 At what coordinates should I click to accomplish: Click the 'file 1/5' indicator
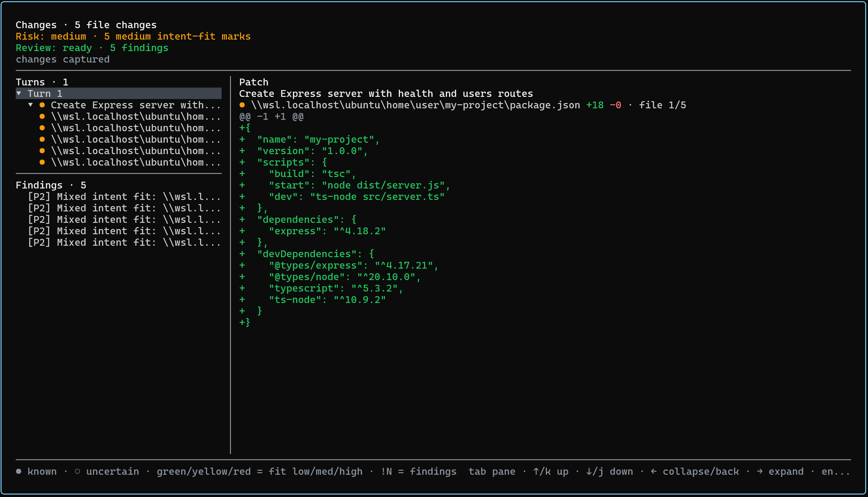[662, 105]
